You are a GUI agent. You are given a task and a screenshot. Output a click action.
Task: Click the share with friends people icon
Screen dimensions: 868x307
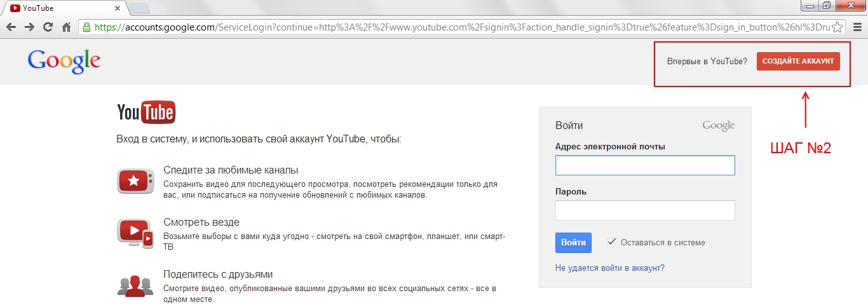[x=135, y=285]
